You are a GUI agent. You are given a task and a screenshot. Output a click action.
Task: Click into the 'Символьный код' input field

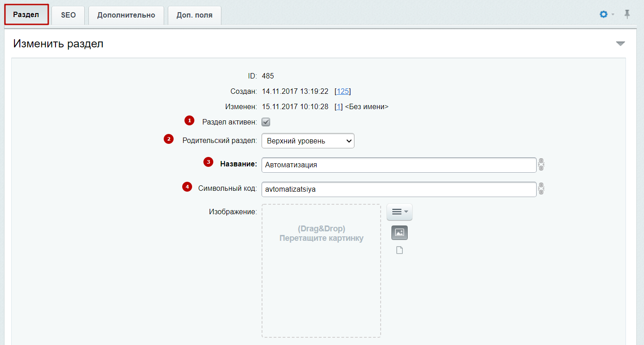(399, 189)
